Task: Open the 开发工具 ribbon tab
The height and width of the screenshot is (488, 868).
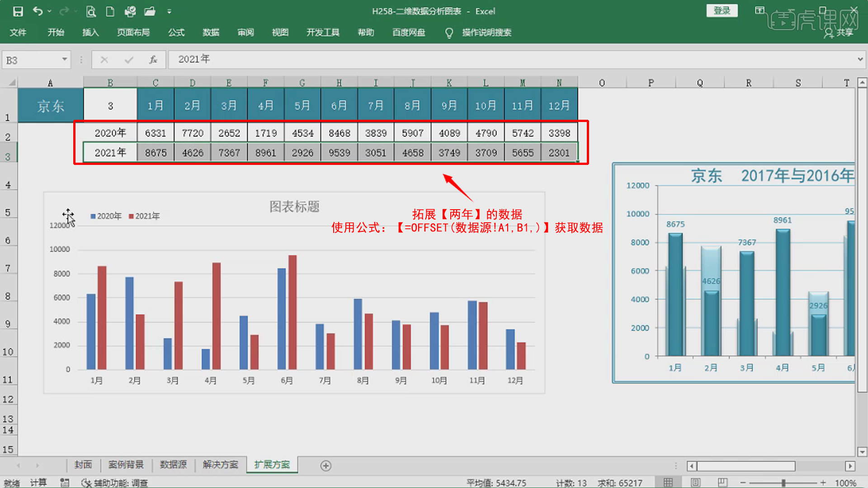Action: coord(323,32)
